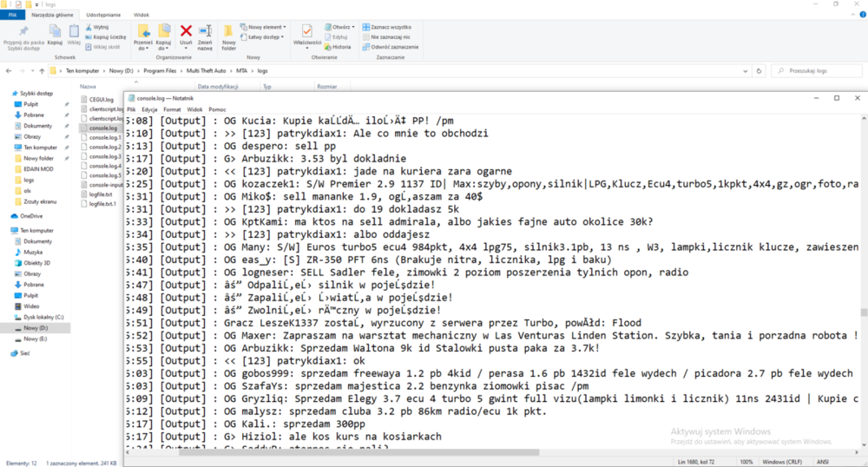Viewport: 868px width, 467px height.
Task: Select the console.log.5 file
Action: (x=101, y=175)
